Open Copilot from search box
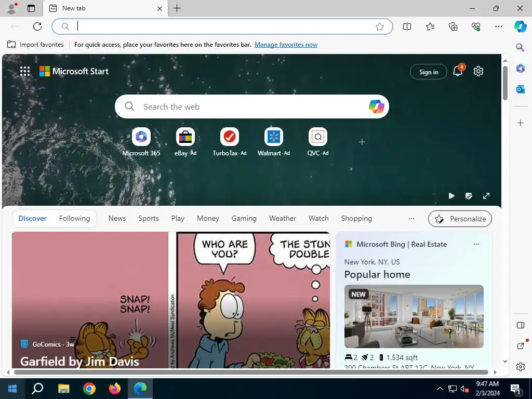Screen dimensions: 532x399 pos(376,107)
